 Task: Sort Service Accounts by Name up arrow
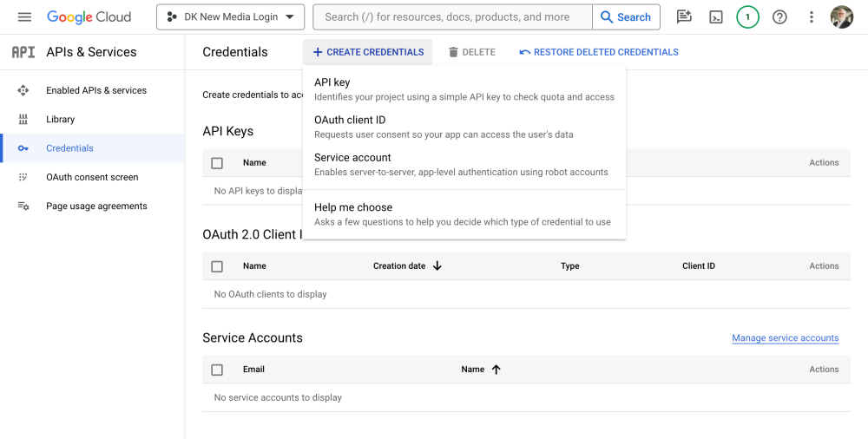click(496, 370)
